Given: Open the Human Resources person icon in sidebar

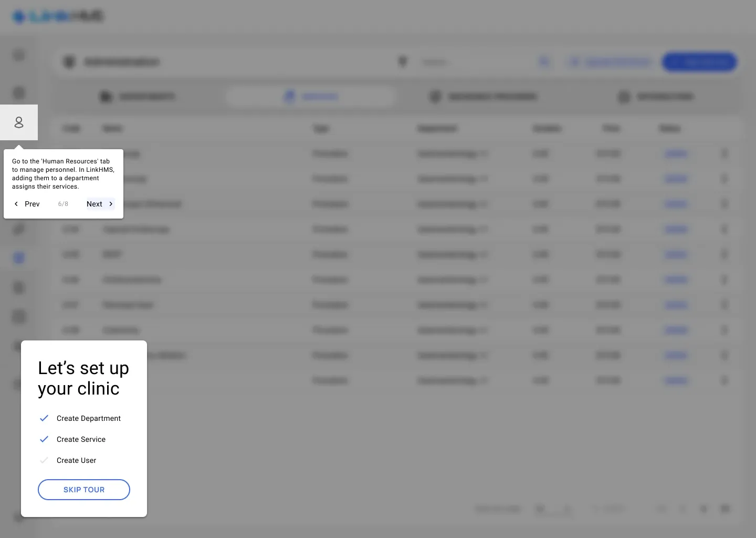Looking at the screenshot, I should (x=19, y=122).
